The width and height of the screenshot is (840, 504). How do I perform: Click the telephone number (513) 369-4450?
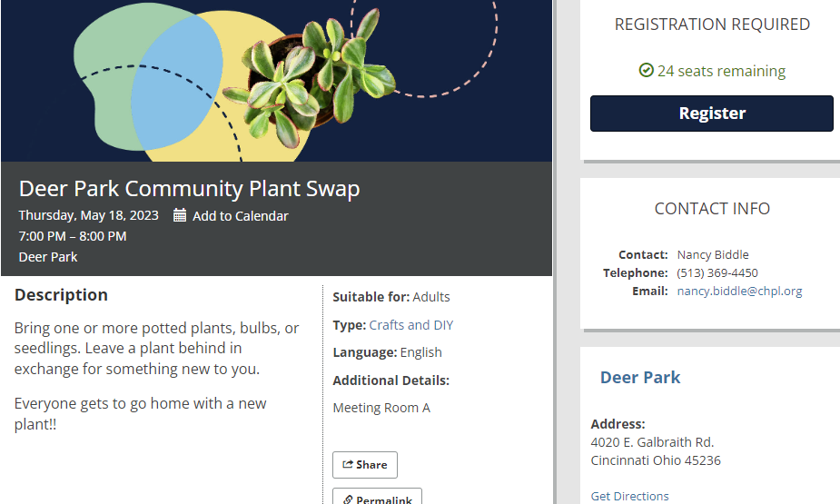point(717,273)
